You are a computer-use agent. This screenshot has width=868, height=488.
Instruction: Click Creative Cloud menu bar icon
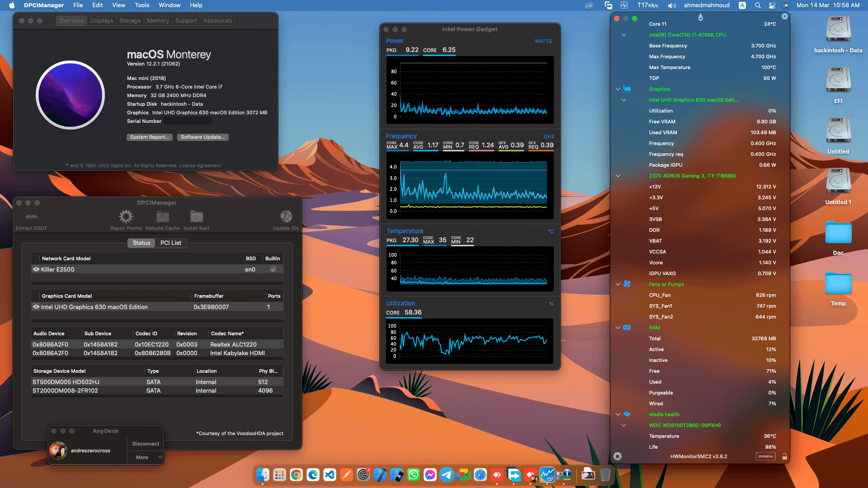(589, 5)
